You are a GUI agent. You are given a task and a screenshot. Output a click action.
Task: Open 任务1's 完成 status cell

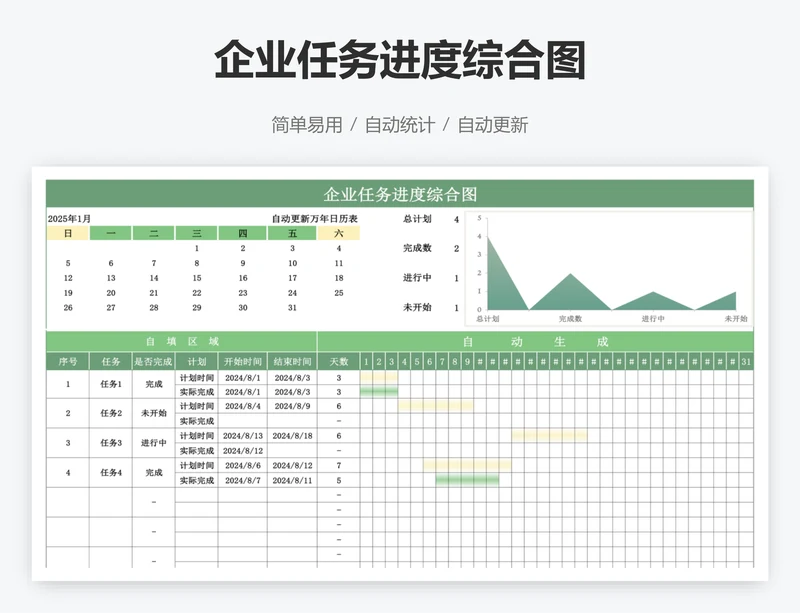point(153,384)
